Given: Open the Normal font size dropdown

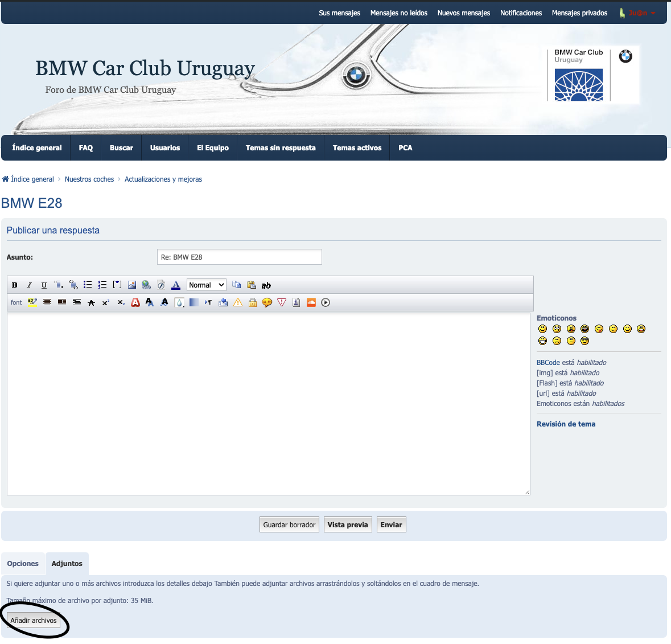Looking at the screenshot, I should tap(206, 285).
